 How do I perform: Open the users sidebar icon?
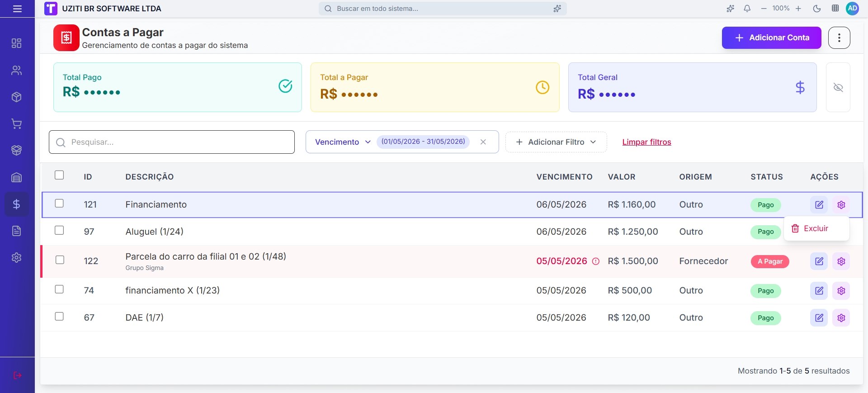tap(17, 71)
